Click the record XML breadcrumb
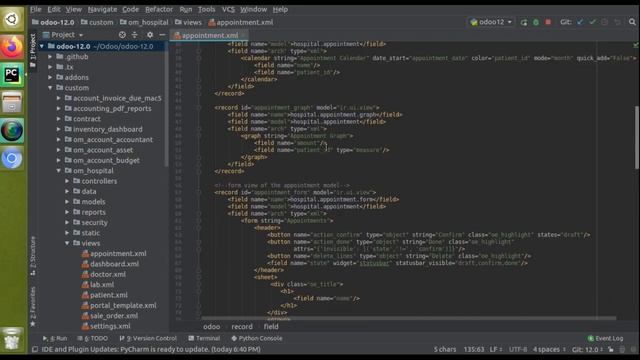Image resolution: width=640 pixels, height=360 pixels. point(242,327)
